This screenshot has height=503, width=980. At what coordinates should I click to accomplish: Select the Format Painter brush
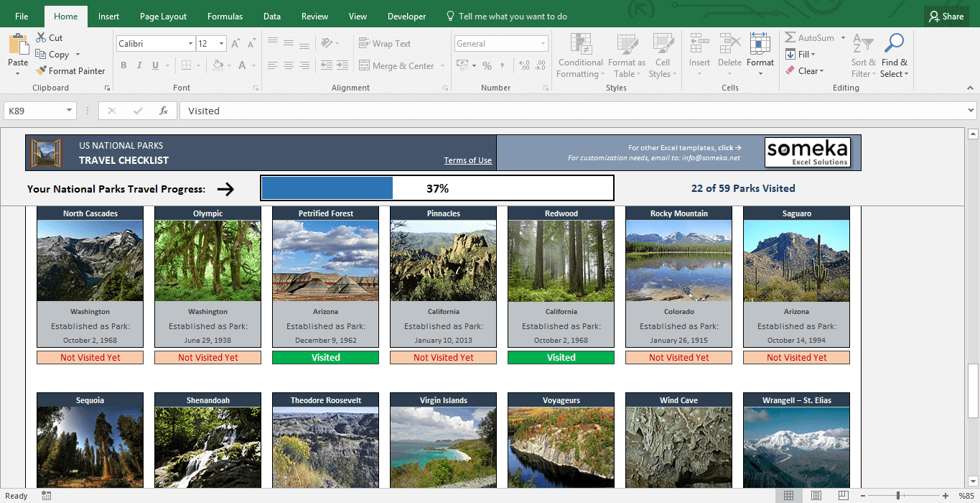click(x=40, y=71)
